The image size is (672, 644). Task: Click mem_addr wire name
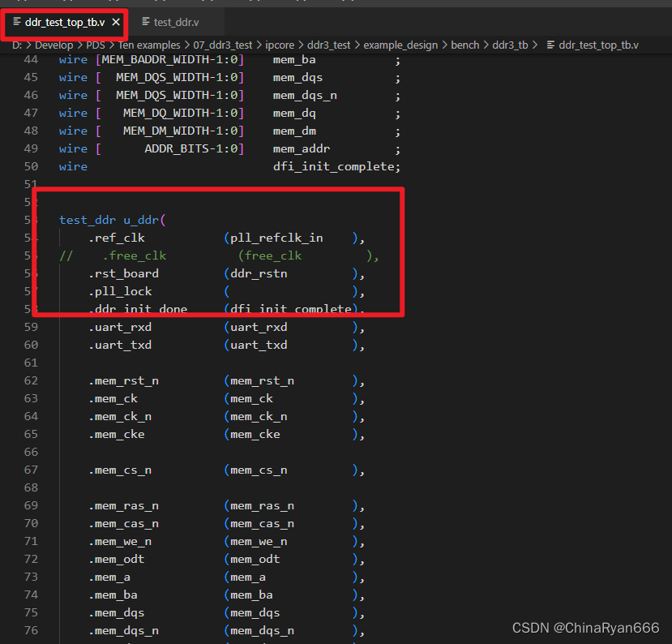(302, 148)
